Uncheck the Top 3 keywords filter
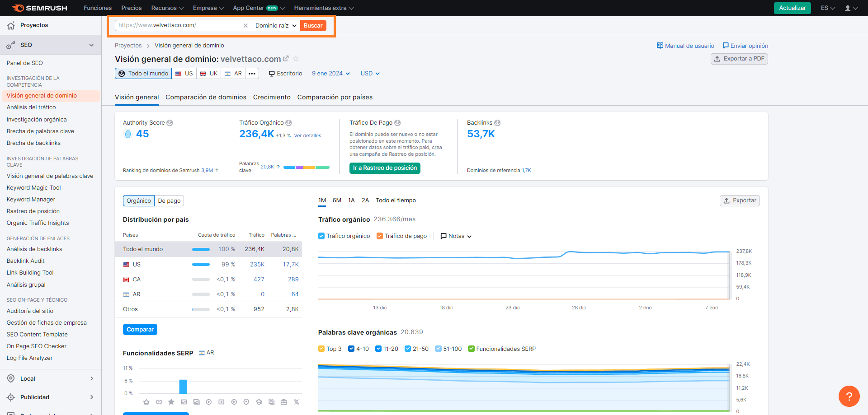 (321, 348)
